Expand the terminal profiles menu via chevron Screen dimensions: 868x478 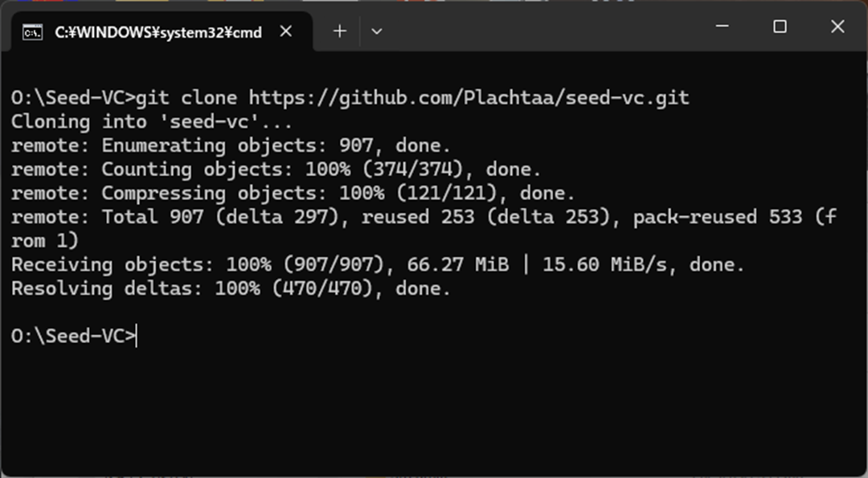pyautogui.click(x=376, y=31)
